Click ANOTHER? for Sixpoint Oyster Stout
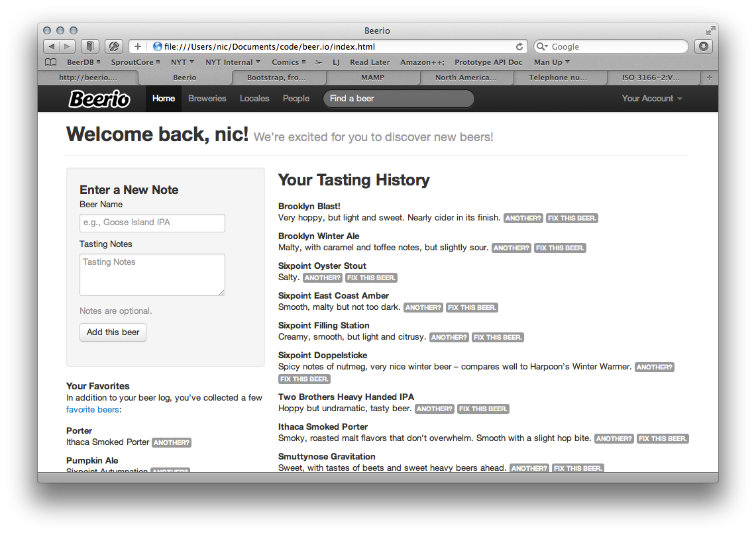 tap(323, 278)
